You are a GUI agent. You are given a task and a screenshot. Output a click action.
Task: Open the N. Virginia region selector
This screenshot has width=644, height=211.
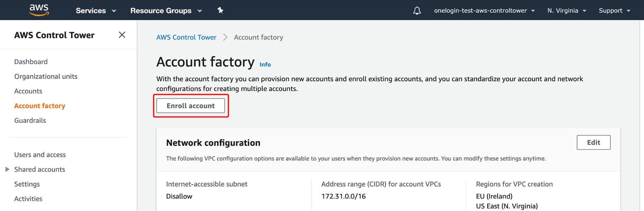(x=566, y=10)
